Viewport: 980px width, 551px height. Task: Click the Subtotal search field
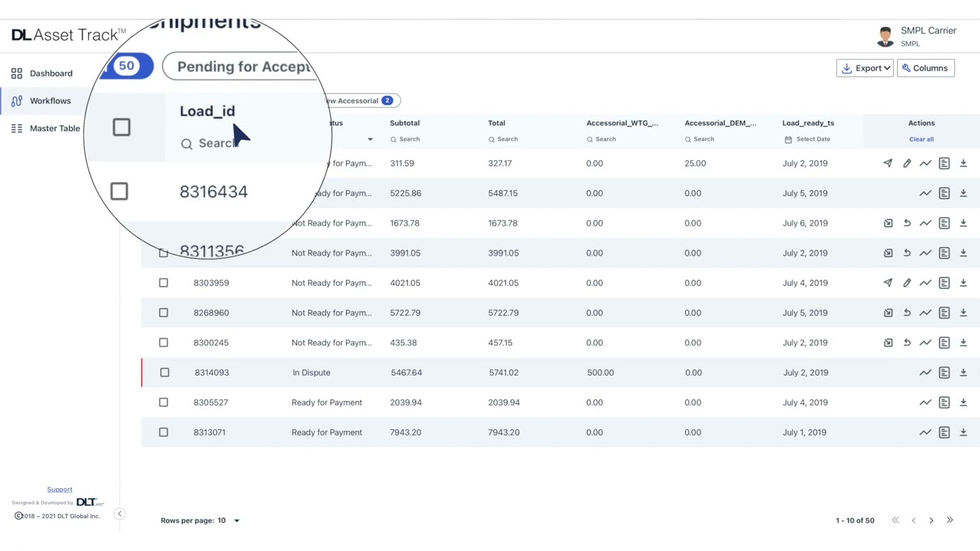406,139
